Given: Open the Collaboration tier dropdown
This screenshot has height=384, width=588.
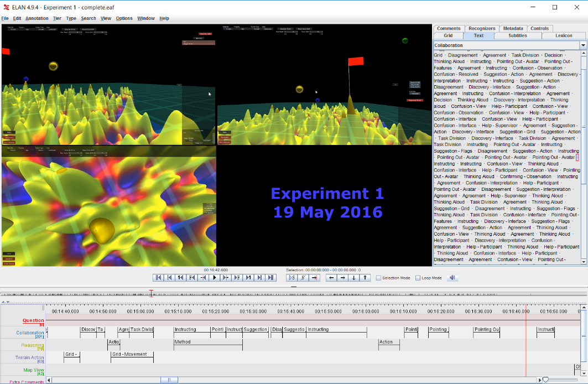Looking at the screenshot, I should (x=582, y=45).
